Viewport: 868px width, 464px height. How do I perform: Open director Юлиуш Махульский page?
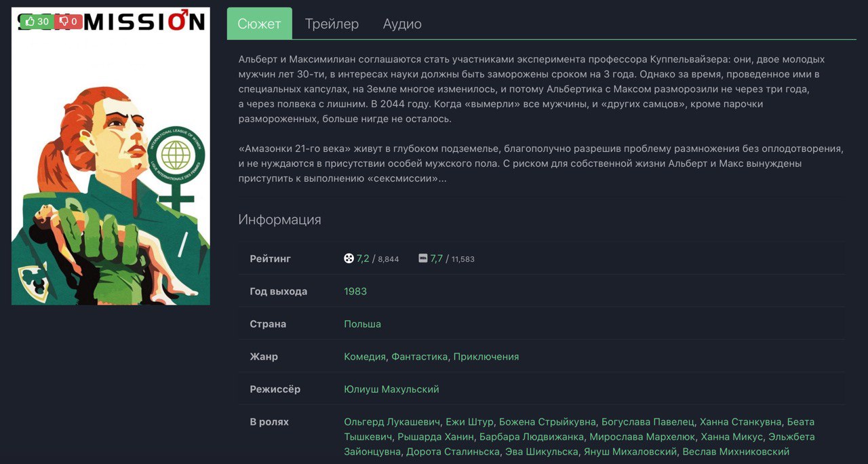pyautogui.click(x=391, y=389)
